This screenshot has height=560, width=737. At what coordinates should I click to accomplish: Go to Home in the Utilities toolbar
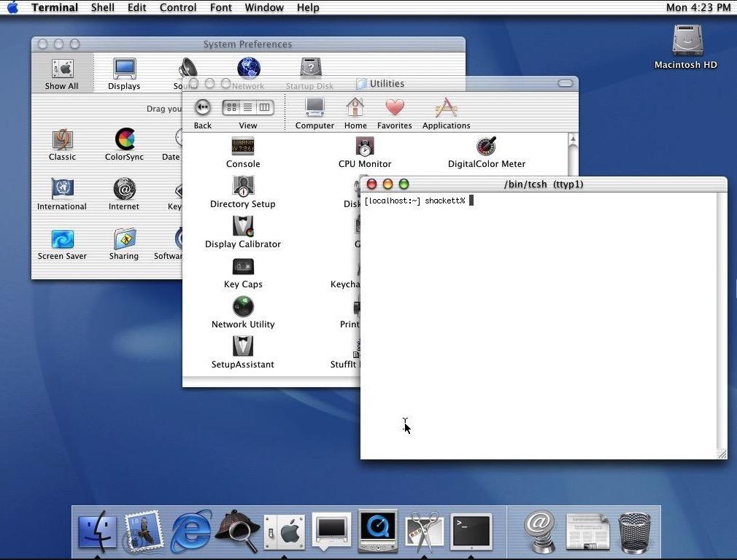click(355, 114)
